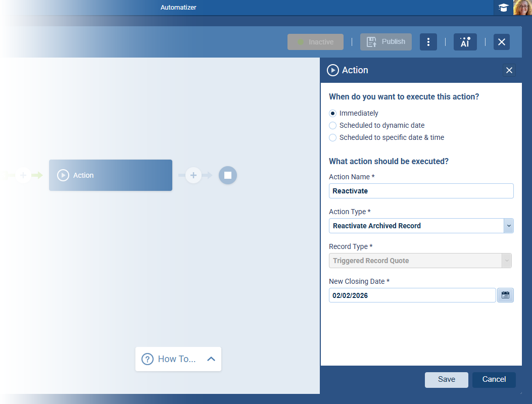
Task: Click the graduation cap learning icon
Action: 503,8
